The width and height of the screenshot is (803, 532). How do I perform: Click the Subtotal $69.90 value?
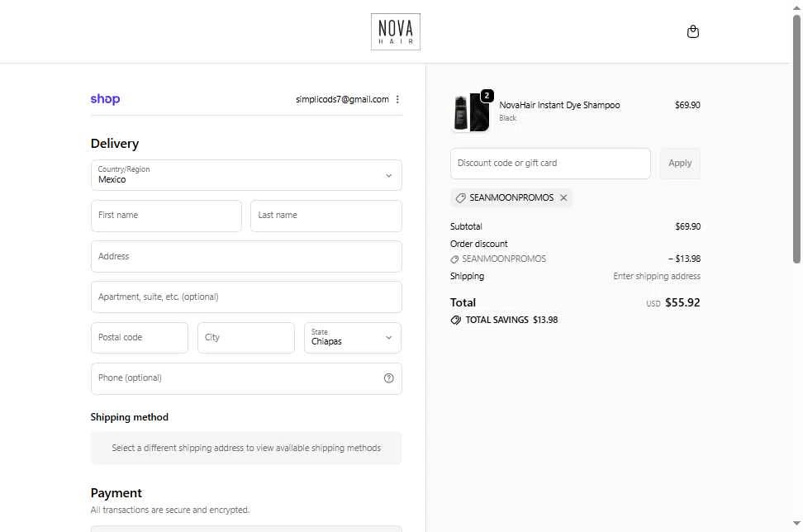coord(688,226)
